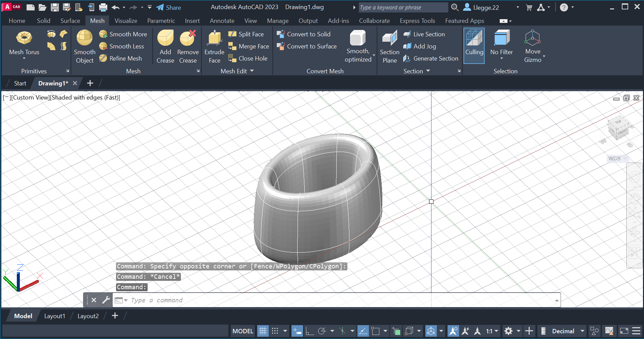Activate the Extrude Face tool
The height and width of the screenshot is (339, 644).
(214, 46)
